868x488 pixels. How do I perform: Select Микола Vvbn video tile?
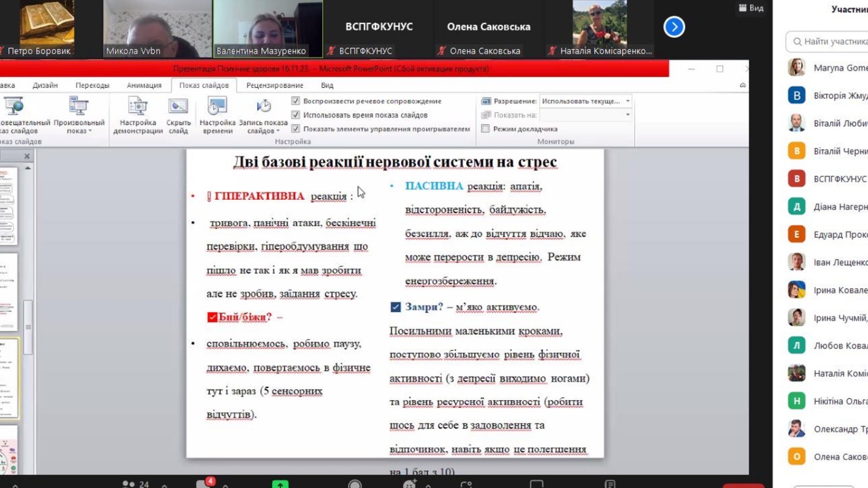click(157, 29)
